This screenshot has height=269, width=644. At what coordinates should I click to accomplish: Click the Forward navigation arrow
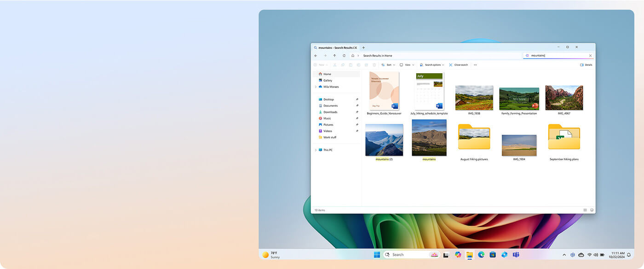tap(325, 56)
